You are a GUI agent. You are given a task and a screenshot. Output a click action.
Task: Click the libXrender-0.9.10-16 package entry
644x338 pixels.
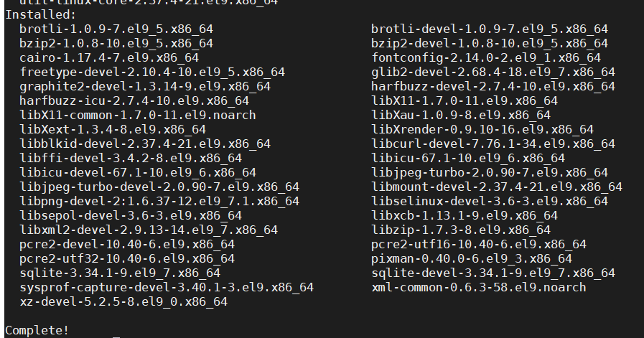coord(482,129)
